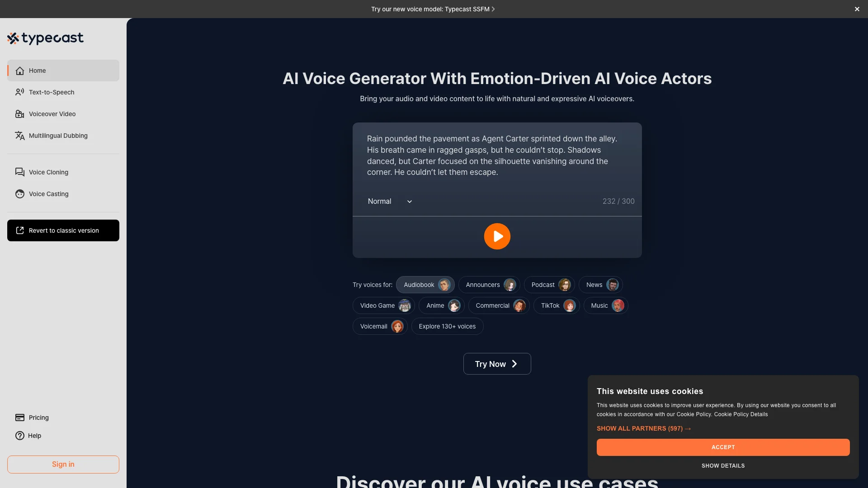
Task: Select the Voiceover Video sidebar icon
Action: (19, 114)
